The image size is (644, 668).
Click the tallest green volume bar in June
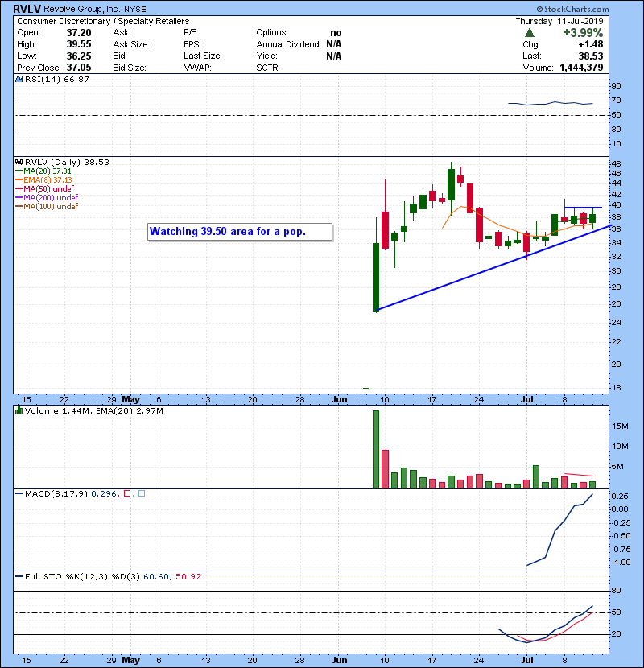pos(376,449)
